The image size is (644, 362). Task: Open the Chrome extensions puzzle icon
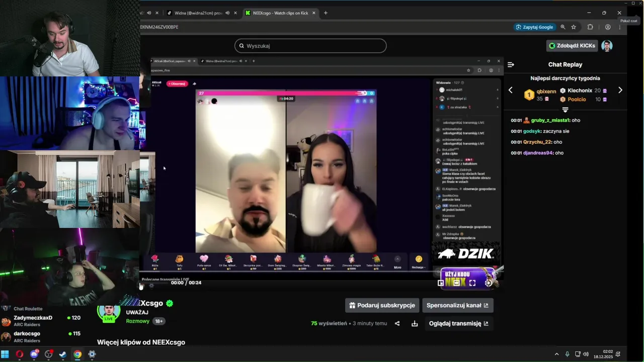point(590,27)
